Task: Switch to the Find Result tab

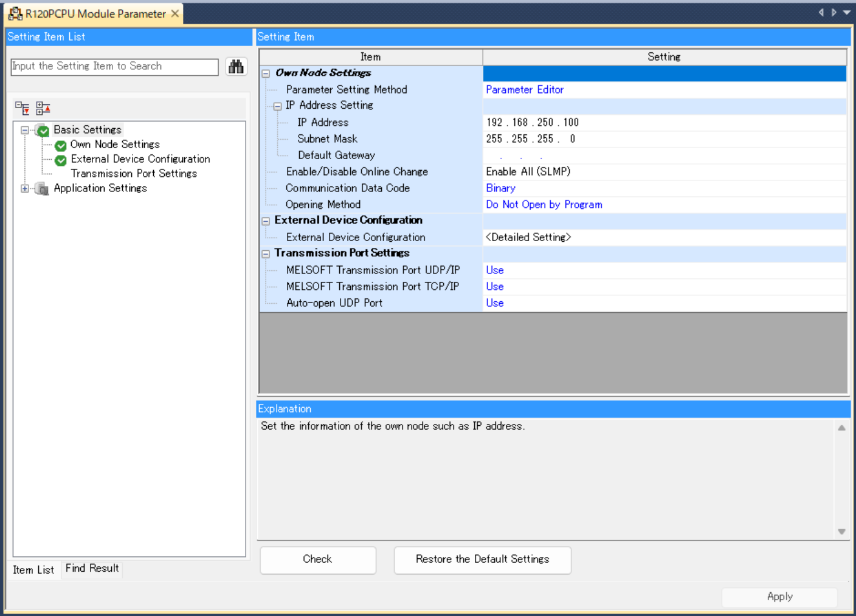Action: 92,569
